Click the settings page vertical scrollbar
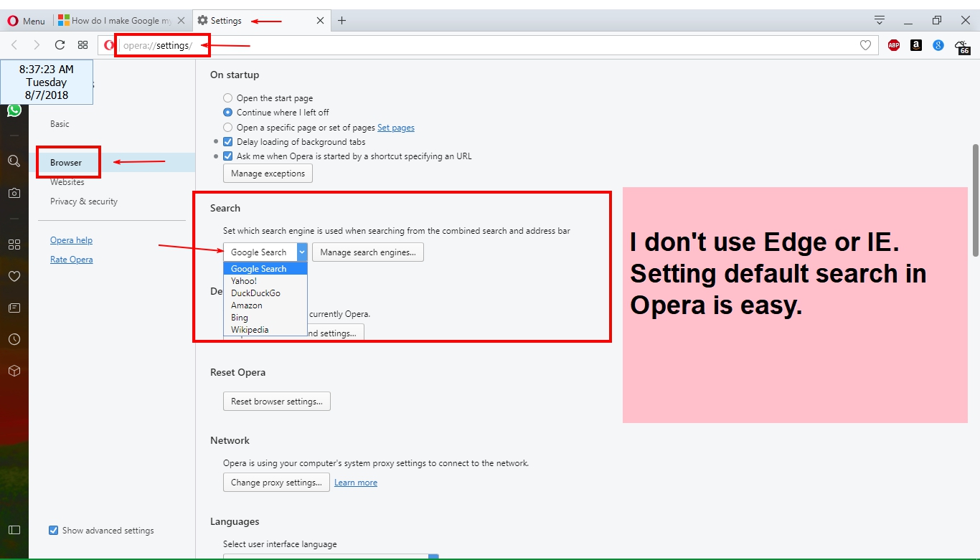This screenshot has width=980, height=560. click(x=976, y=200)
